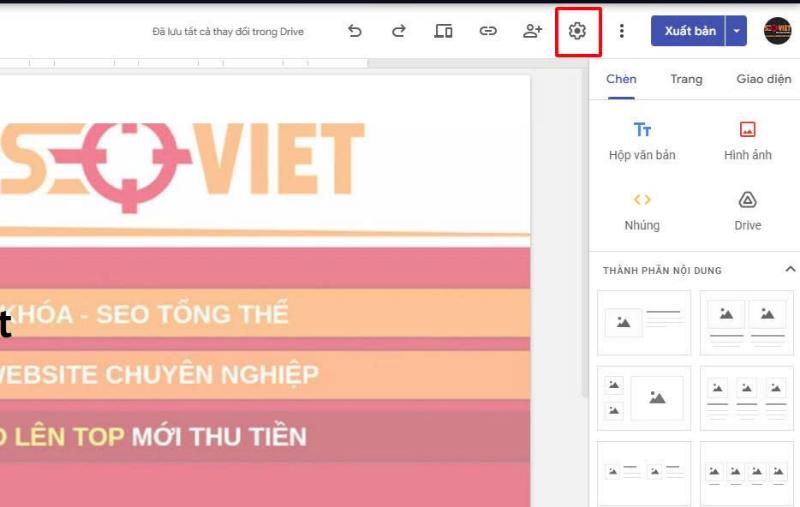
Task: Click the saved-to-Drive status message
Action: (228, 32)
